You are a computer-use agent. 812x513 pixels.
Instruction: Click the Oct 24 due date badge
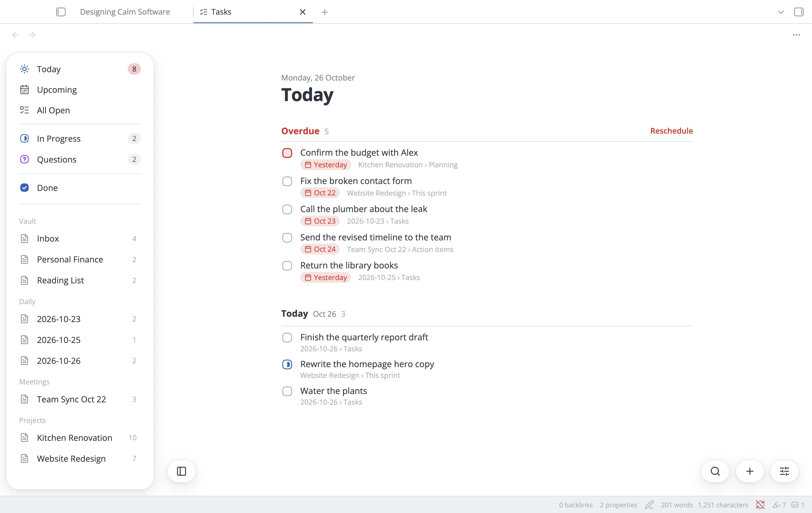pos(320,249)
